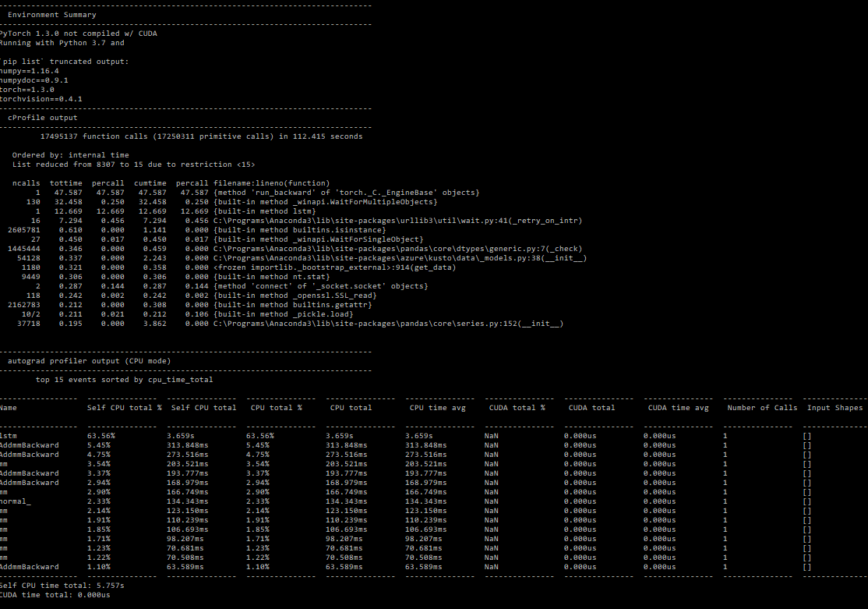Click the azure kusto _models.py path
Screen dimensions: 868x609
(400, 258)
